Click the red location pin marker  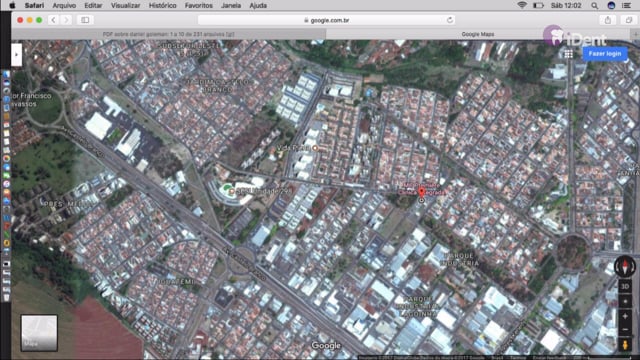[x=422, y=192]
